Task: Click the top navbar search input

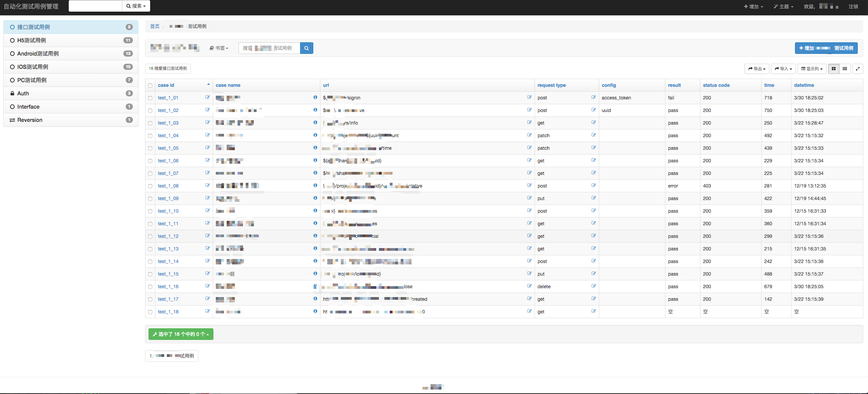Action: pyautogui.click(x=95, y=6)
